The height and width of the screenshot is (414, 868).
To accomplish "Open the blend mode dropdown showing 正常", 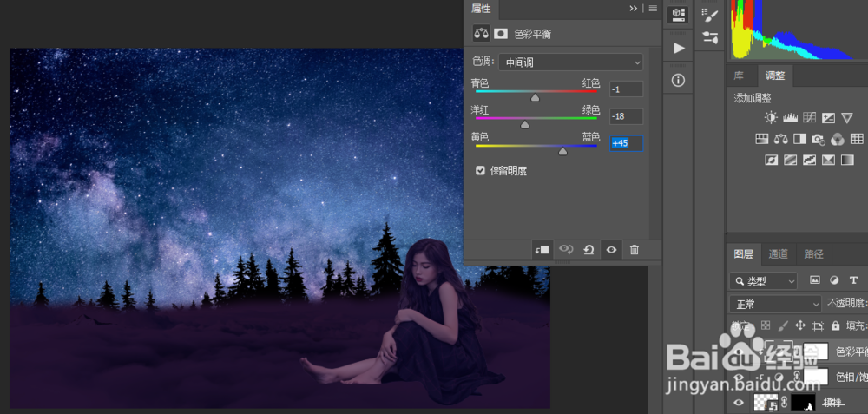I will click(x=775, y=304).
